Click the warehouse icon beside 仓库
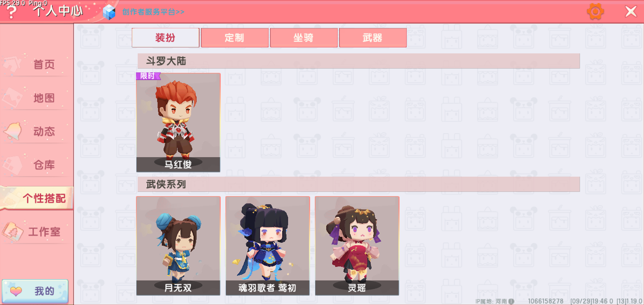Viewport: 644px width, 305px height. coord(12,165)
